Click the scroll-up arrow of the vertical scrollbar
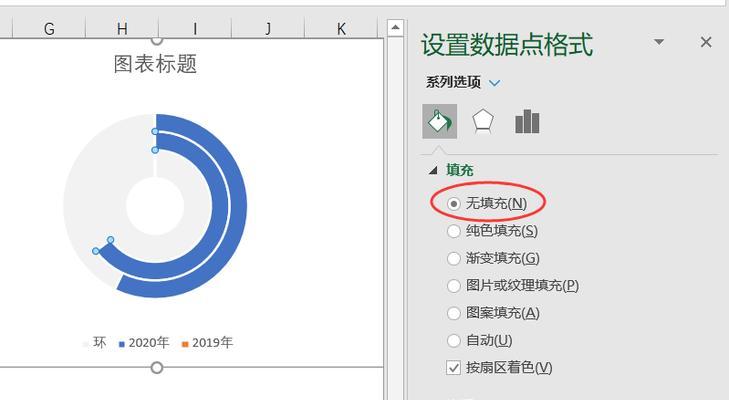This screenshot has height=400, width=729. pyautogui.click(x=395, y=27)
